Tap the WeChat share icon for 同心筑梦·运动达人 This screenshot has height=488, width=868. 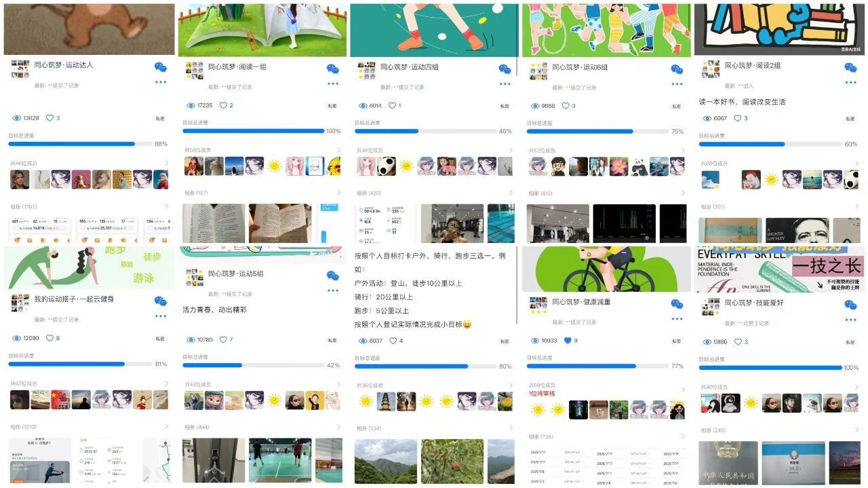pos(160,67)
